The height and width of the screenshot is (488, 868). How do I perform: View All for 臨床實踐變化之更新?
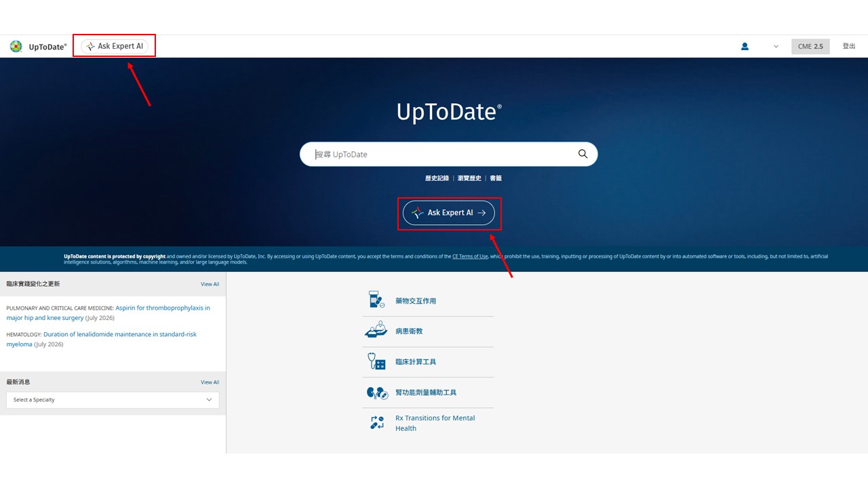(210, 284)
